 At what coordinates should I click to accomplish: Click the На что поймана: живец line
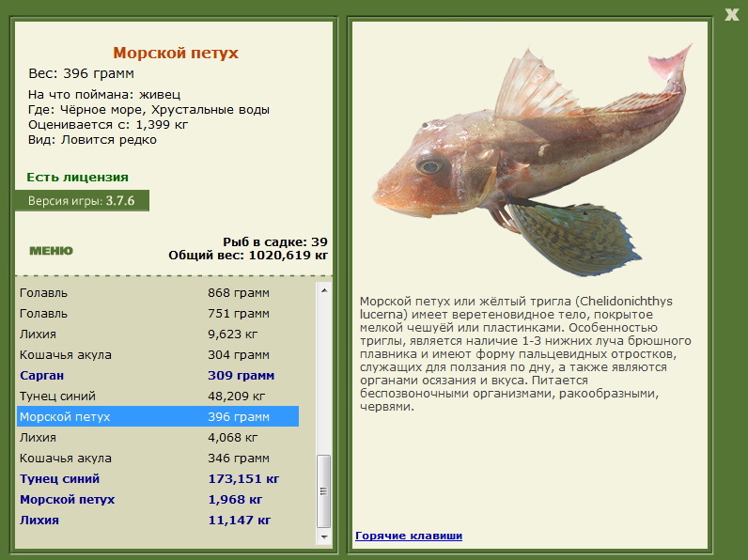(x=104, y=95)
